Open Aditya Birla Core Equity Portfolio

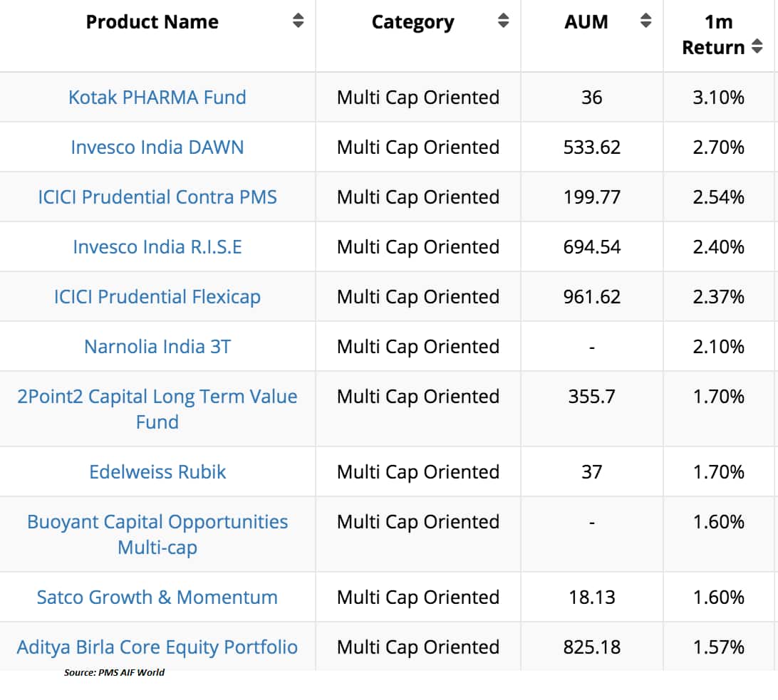point(157,647)
